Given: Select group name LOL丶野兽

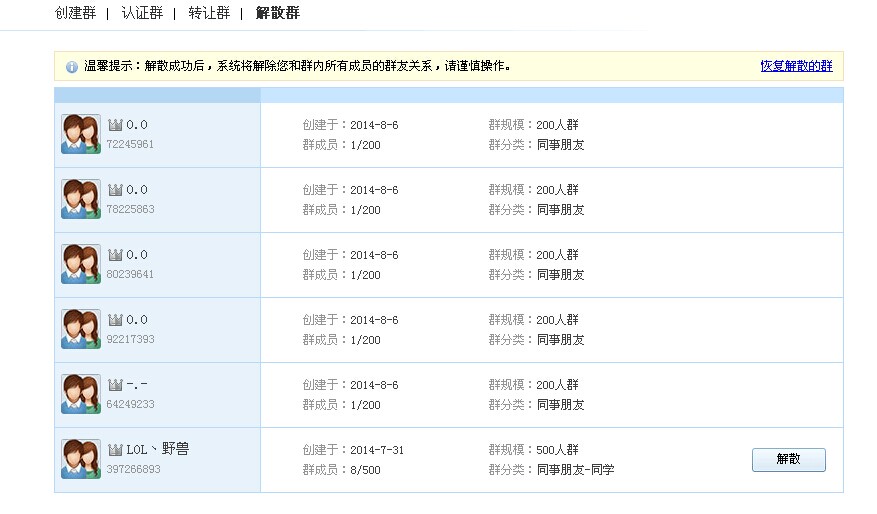Looking at the screenshot, I should click(158, 449).
